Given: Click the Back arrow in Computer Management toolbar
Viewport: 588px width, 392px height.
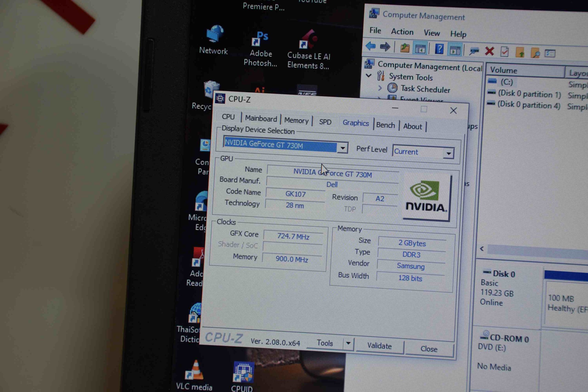Looking at the screenshot, I should 370,46.
